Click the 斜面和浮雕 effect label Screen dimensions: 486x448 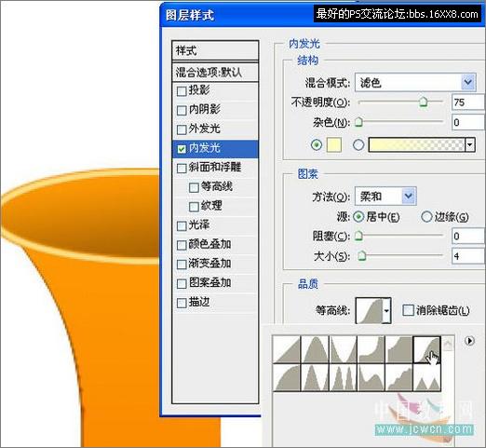click(x=215, y=168)
